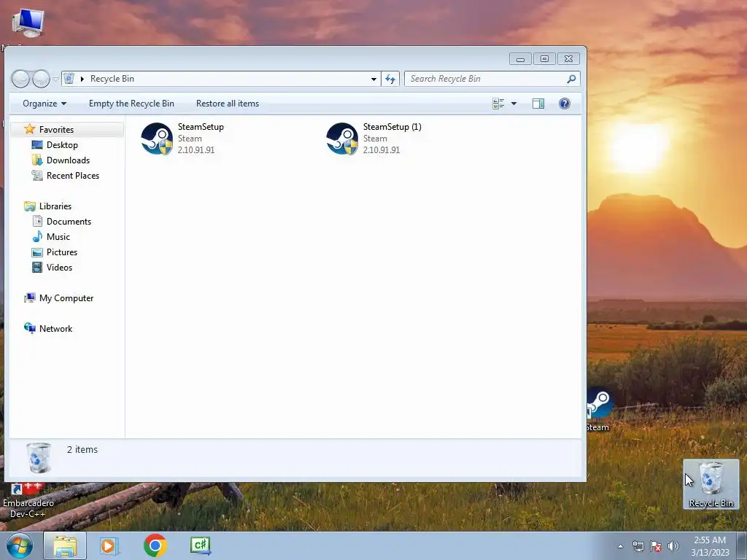
Task: Click Recycle Bin details pane icon
Action: (x=39, y=457)
